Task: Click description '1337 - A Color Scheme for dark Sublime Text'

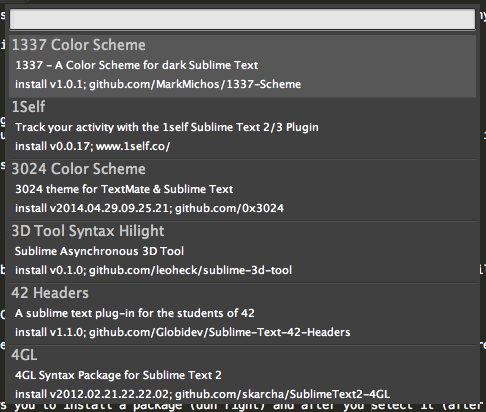Action: pos(137,65)
